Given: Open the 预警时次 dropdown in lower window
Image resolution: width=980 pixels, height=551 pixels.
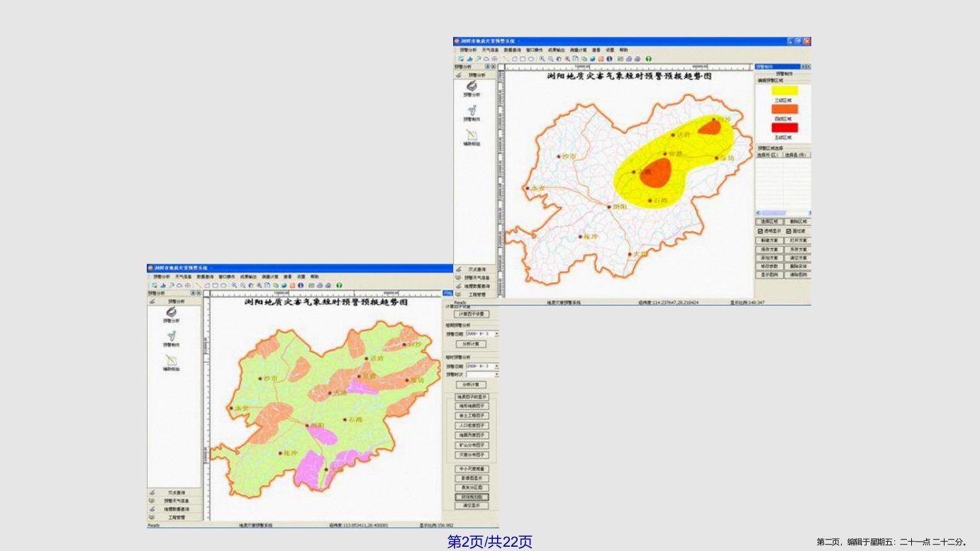Looking at the screenshot, I should 496,374.
